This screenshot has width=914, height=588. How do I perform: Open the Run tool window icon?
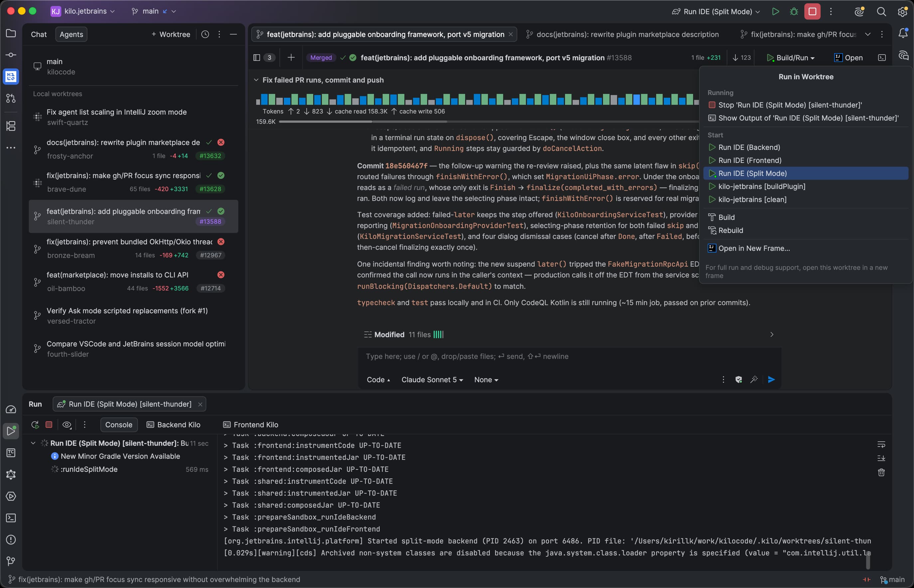pos(11,431)
